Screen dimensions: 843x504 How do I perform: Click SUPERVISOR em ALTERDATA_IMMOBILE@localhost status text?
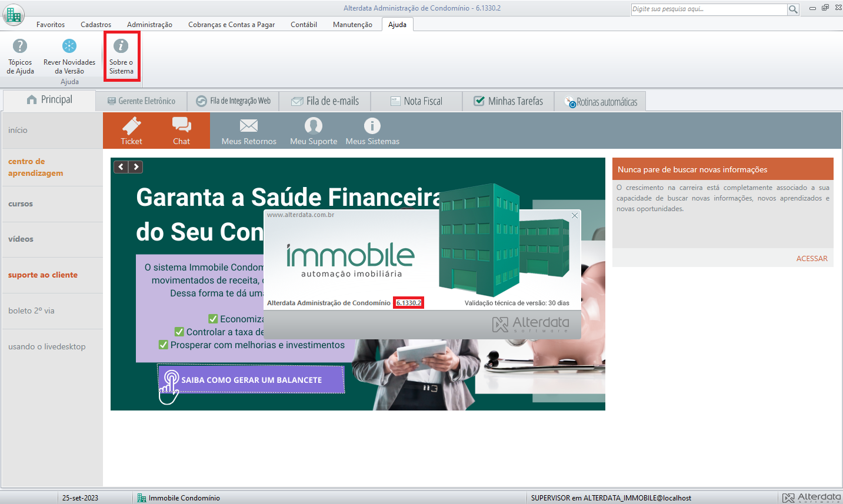(x=611, y=498)
